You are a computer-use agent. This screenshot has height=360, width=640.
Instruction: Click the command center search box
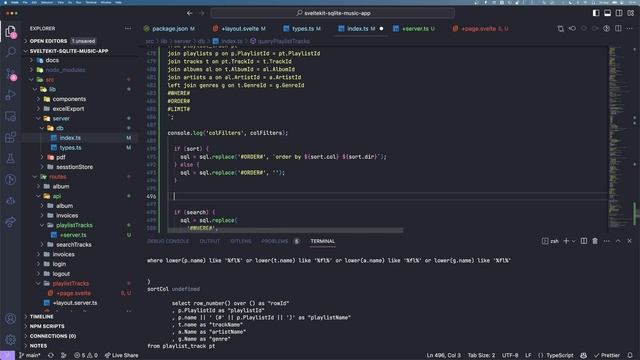coord(333,13)
